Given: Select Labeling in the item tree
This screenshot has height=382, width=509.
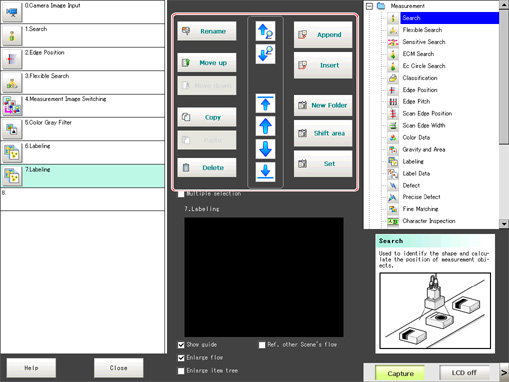Looking at the screenshot, I should [x=413, y=162].
